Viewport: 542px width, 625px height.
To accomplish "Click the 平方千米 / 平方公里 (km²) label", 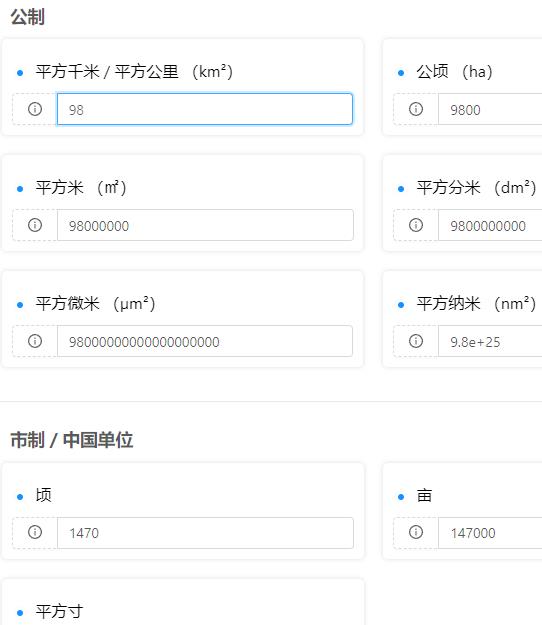I will pos(134,72).
